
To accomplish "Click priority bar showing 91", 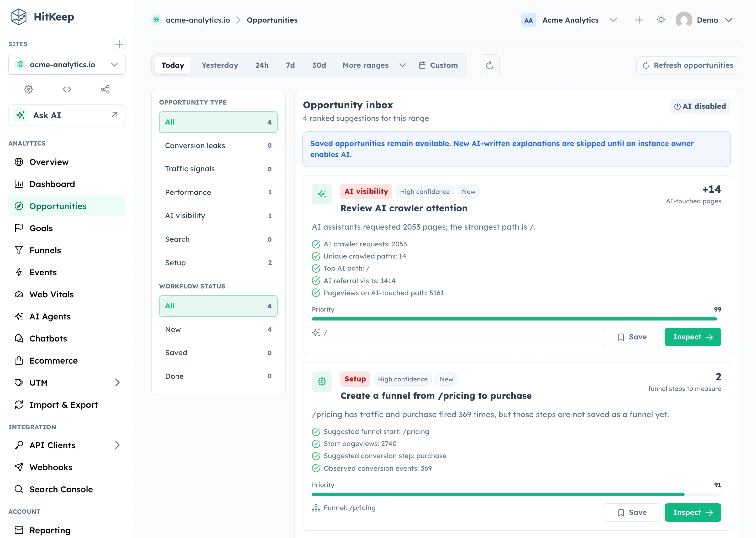I will (x=516, y=494).
